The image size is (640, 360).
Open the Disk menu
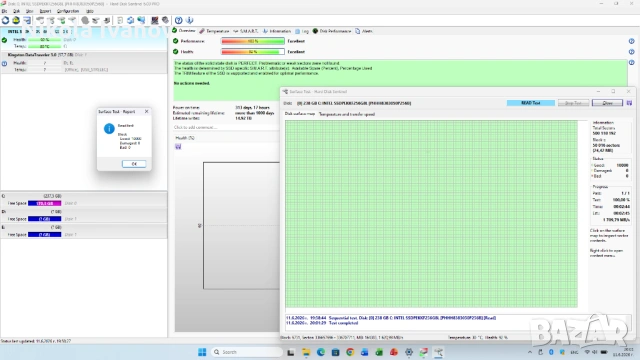pos(16,11)
